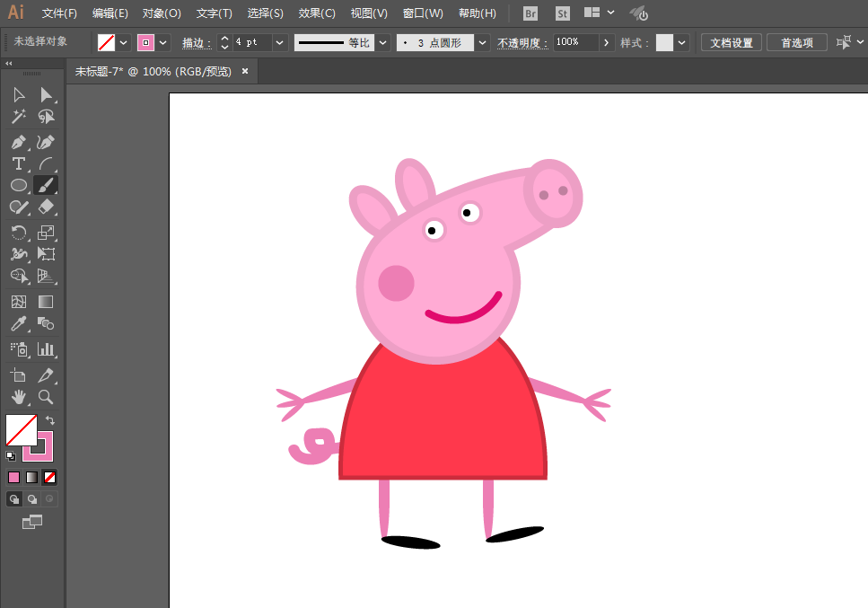Screen dimensions: 868x608
Task: Close the 未标题-7* document tab
Action: [x=245, y=72]
